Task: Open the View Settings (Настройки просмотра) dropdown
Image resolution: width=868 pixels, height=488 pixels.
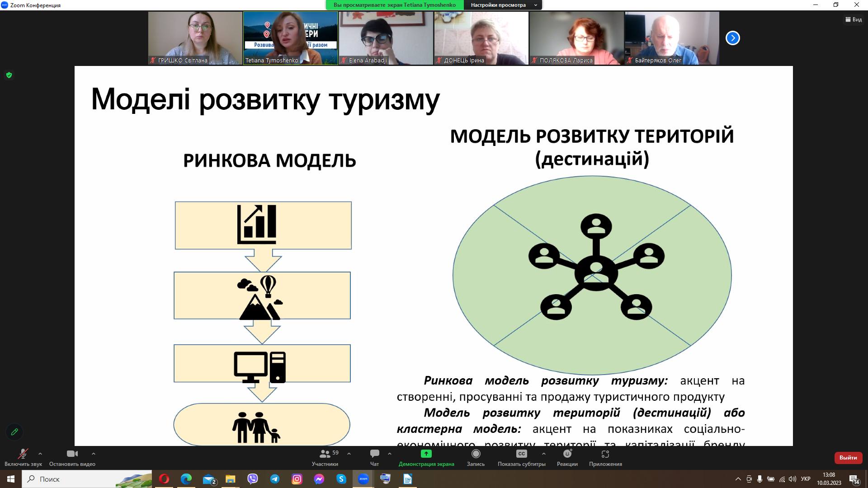Action: click(x=502, y=5)
